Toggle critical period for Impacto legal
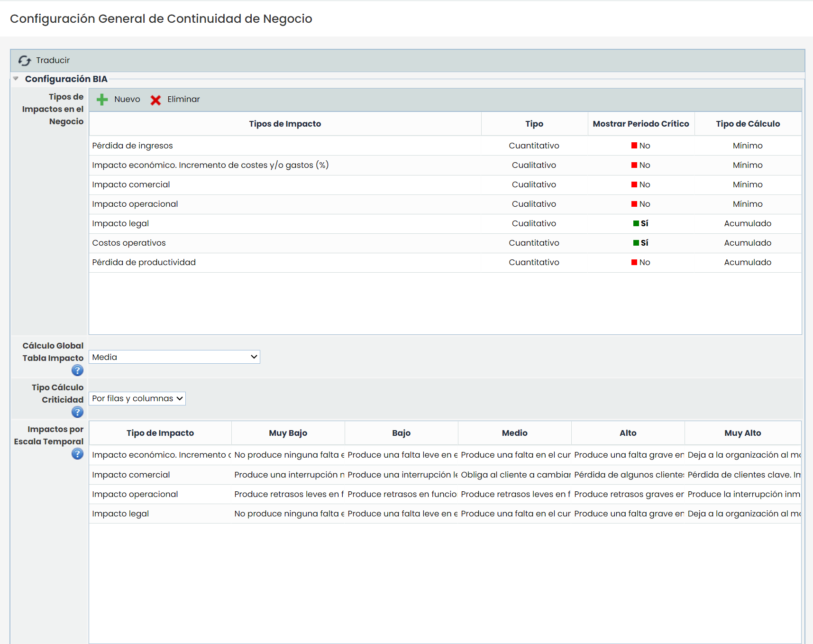This screenshot has height=644, width=813. [x=636, y=223]
